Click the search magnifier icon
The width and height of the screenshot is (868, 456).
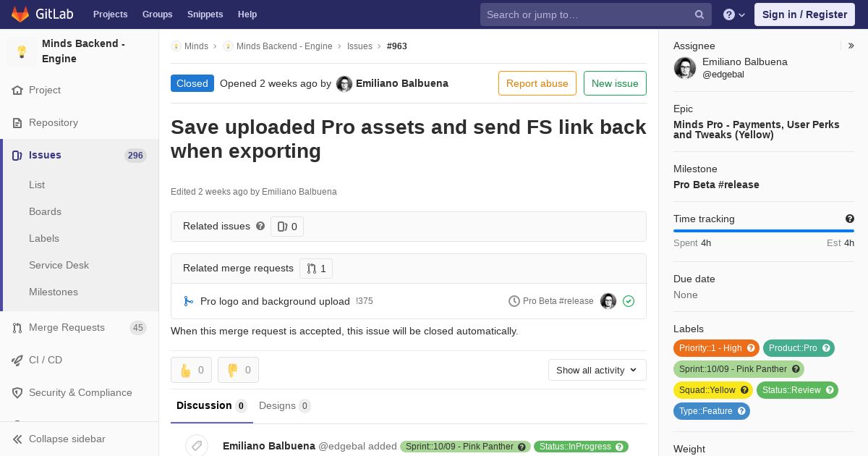[x=699, y=14]
